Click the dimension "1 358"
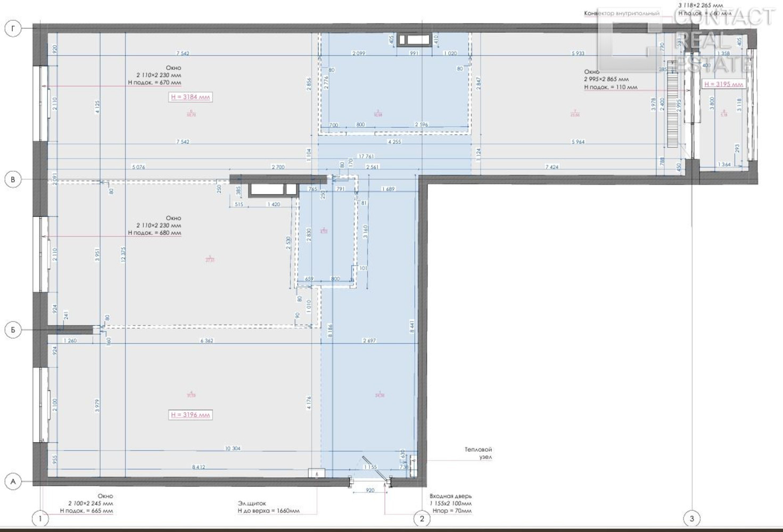Screen dimensions: 783x532 pyautogui.click(x=723, y=53)
